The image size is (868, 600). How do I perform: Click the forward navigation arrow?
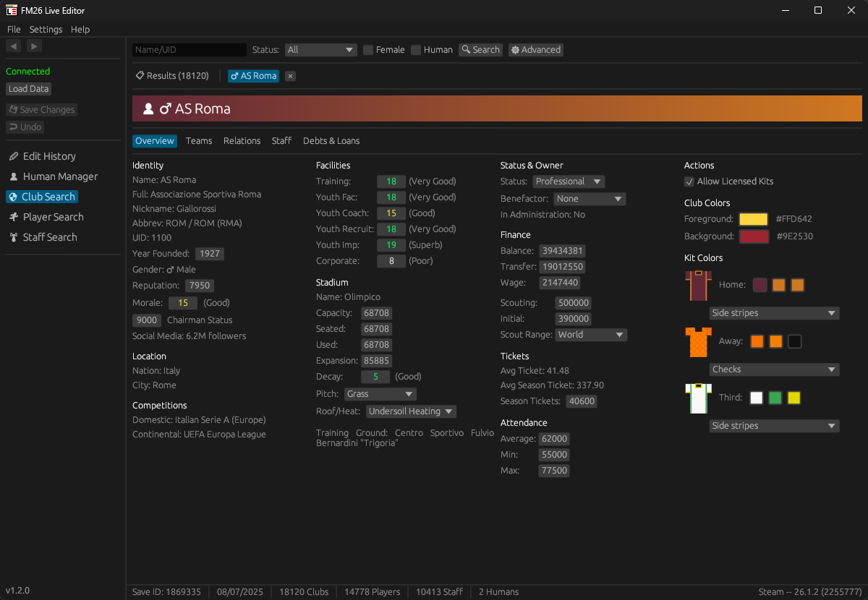pos(34,46)
